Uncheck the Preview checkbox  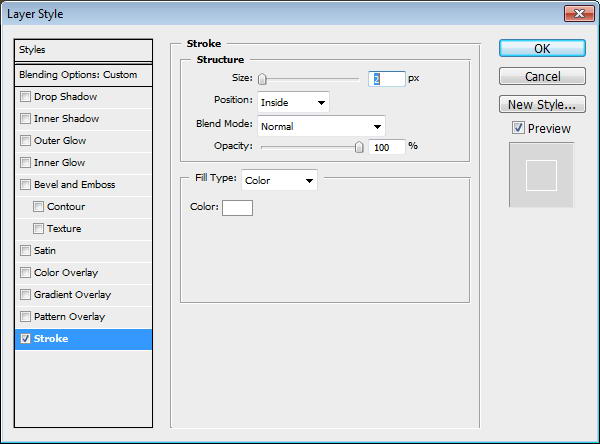coord(518,128)
